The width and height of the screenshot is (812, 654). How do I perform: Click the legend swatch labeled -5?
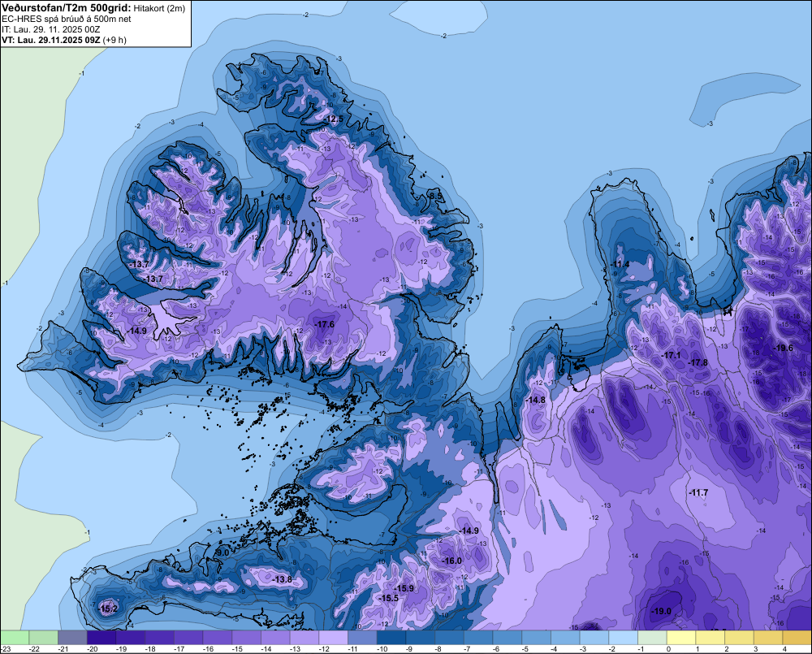point(537,637)
